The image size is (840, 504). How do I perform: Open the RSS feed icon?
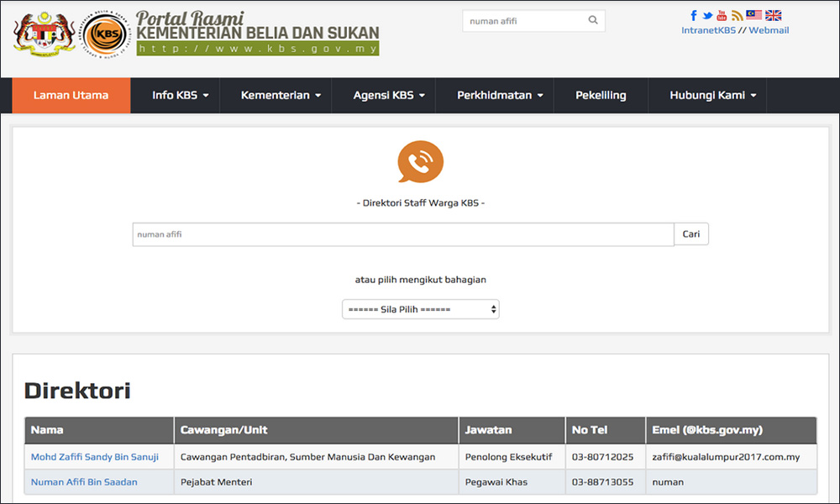738,15
